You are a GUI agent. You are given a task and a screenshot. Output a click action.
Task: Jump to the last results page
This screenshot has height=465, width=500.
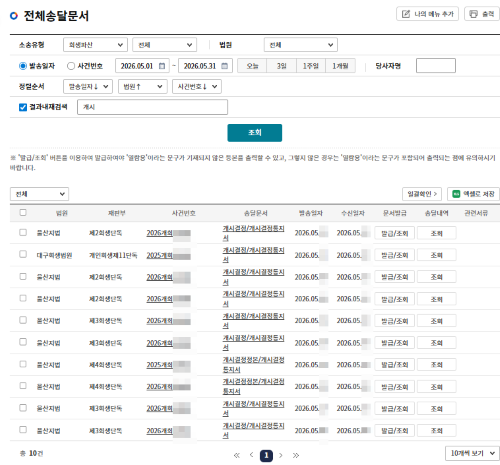coord(296,455)
